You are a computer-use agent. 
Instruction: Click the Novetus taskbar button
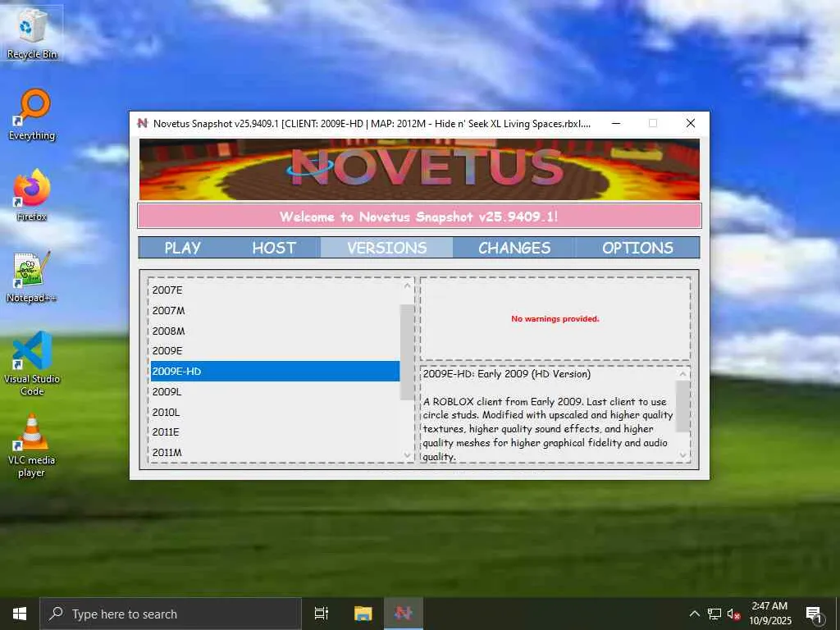coord(404,614)
